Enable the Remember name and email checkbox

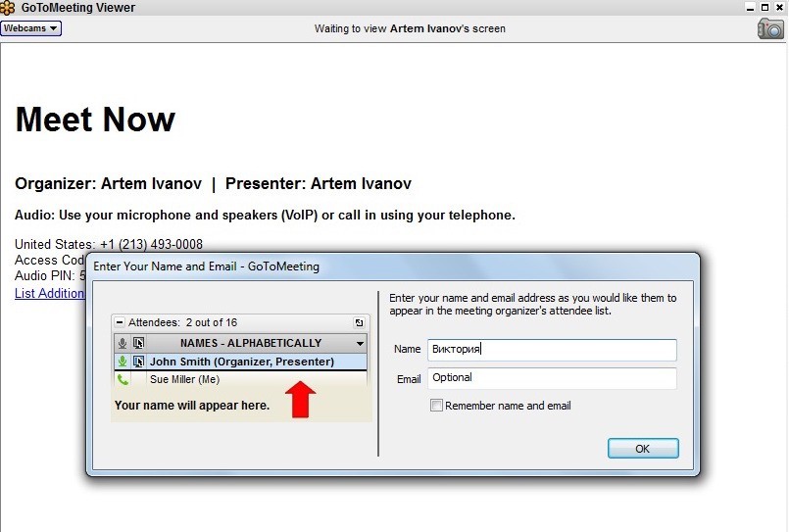(x=436, y=406)
